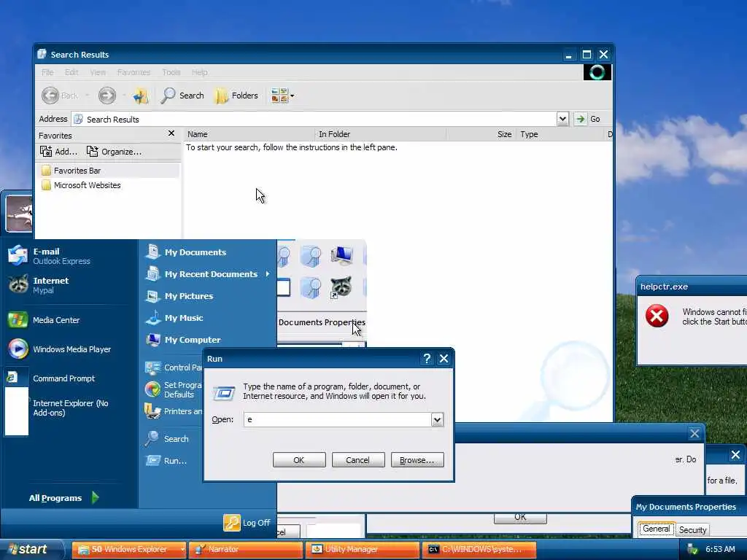Switch to C:\WINDOWS\system command prompt taskbar button
The width and height of the screenshot is (747, 560).
[479, 549]
